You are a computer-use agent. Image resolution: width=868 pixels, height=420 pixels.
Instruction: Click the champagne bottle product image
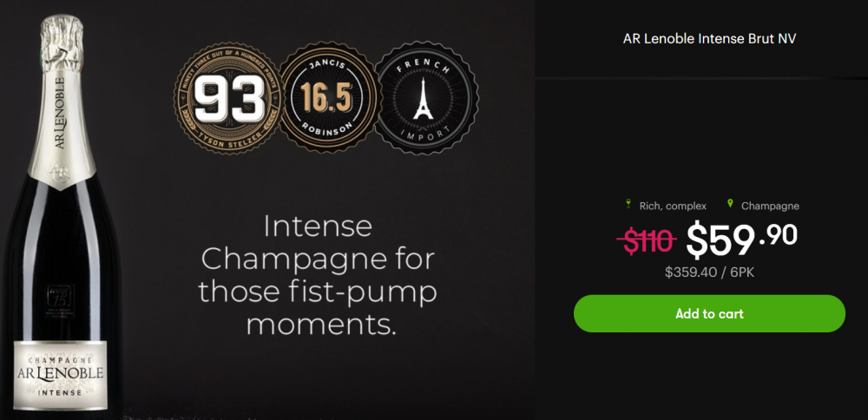[x=61, y=216]
